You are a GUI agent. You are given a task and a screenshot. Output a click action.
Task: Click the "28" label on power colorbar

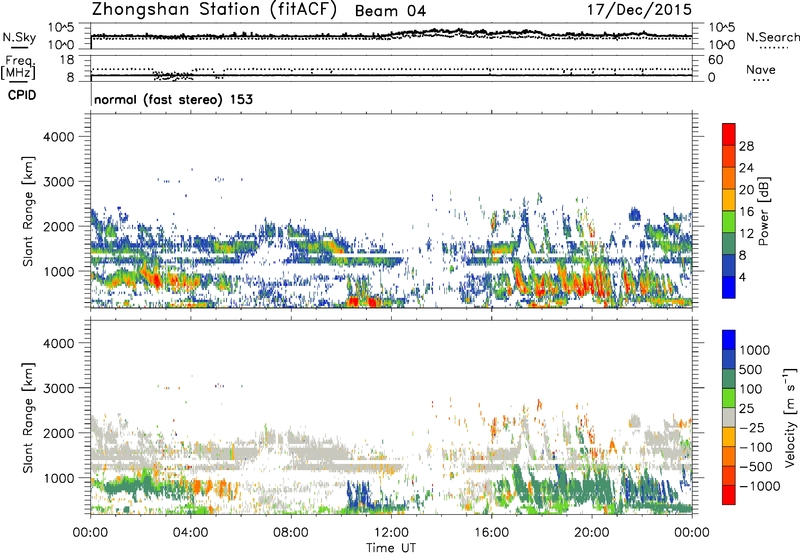click(x=746, y=146)
